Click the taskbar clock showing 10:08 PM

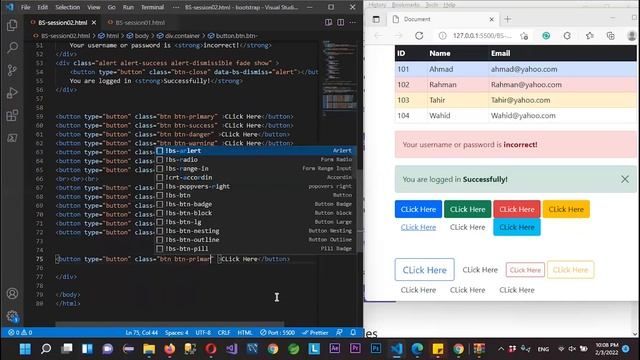coord(606,349)
